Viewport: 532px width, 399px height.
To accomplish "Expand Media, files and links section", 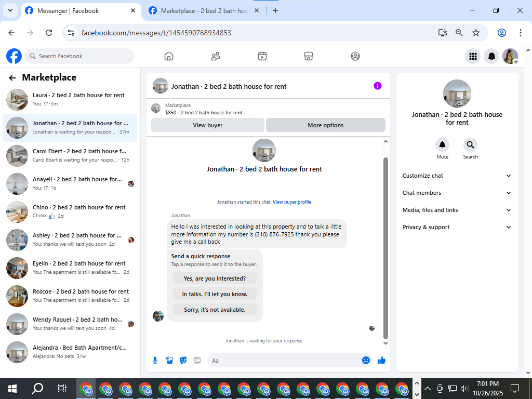I will coord(457,210).
